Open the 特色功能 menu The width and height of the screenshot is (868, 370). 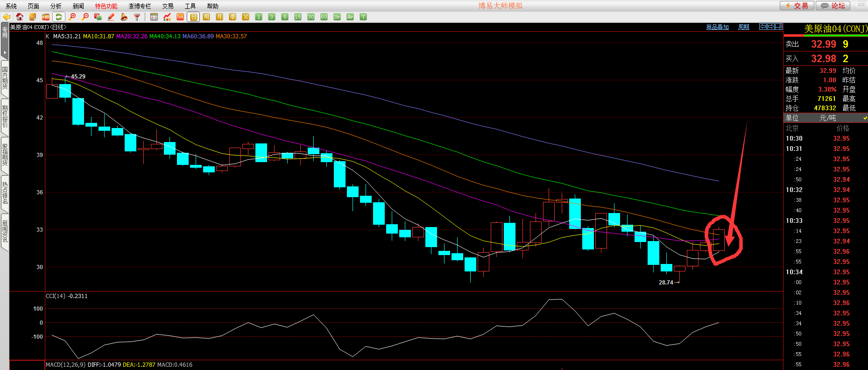[x=106, y=6]
